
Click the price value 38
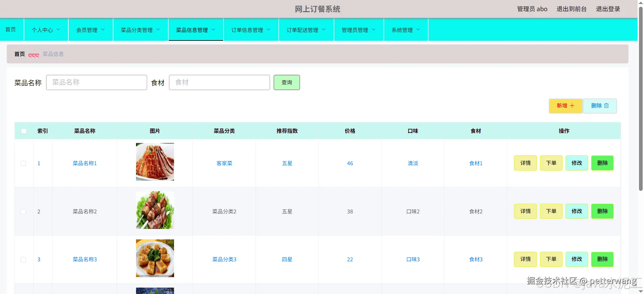tap(350, 211)
